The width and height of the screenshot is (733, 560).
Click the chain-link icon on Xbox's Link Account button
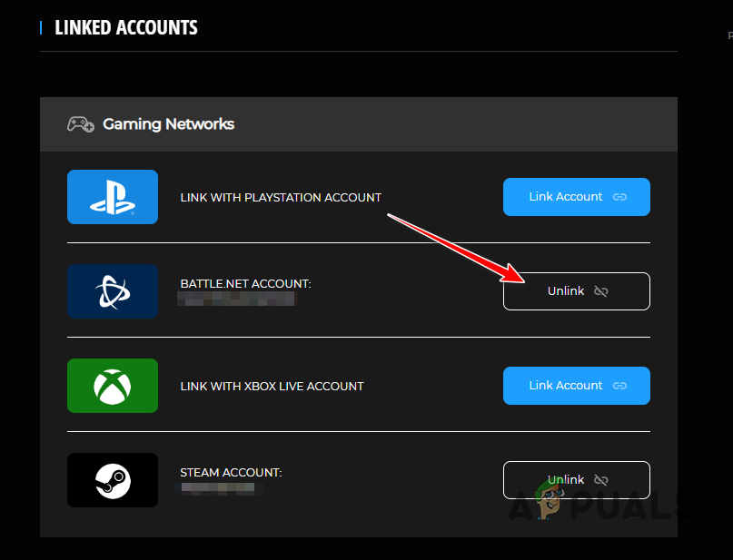pos(620,386)
